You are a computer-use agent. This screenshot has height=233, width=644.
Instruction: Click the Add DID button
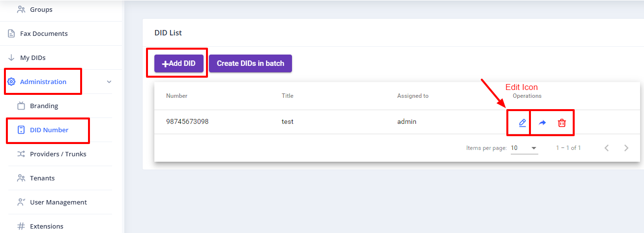point(179,63)
